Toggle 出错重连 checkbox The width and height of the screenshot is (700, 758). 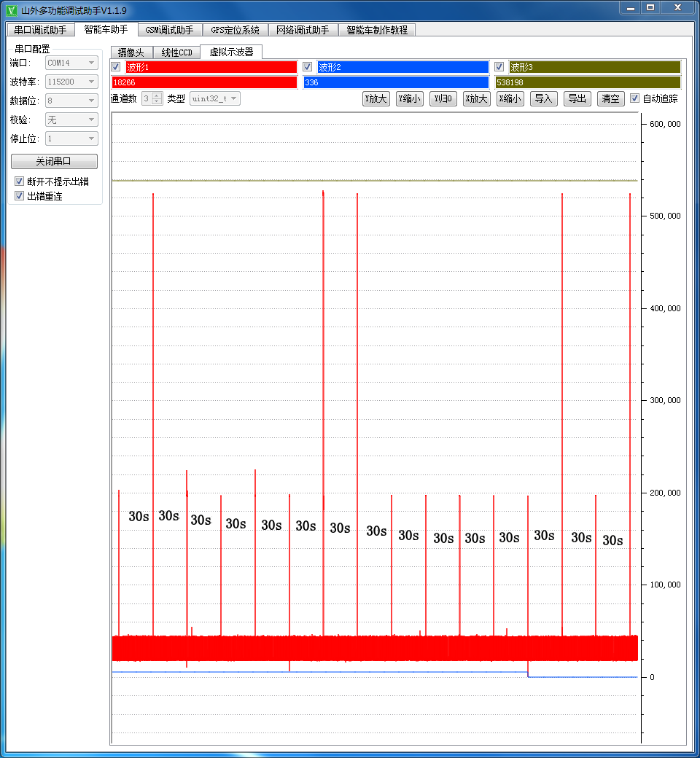pos(20,196)
